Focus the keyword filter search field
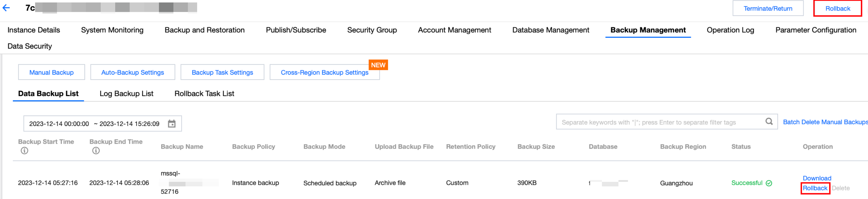 (x=657, y=122)
